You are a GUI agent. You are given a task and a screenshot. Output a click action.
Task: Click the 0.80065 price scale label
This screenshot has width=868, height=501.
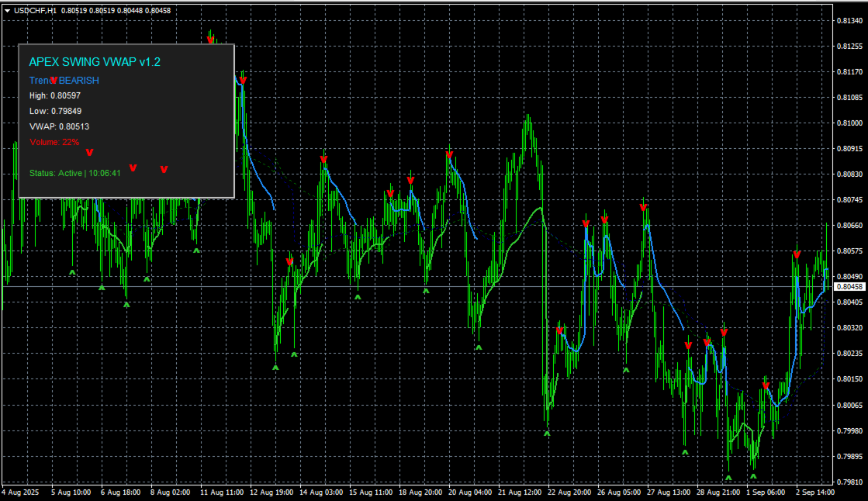point(849,406)
